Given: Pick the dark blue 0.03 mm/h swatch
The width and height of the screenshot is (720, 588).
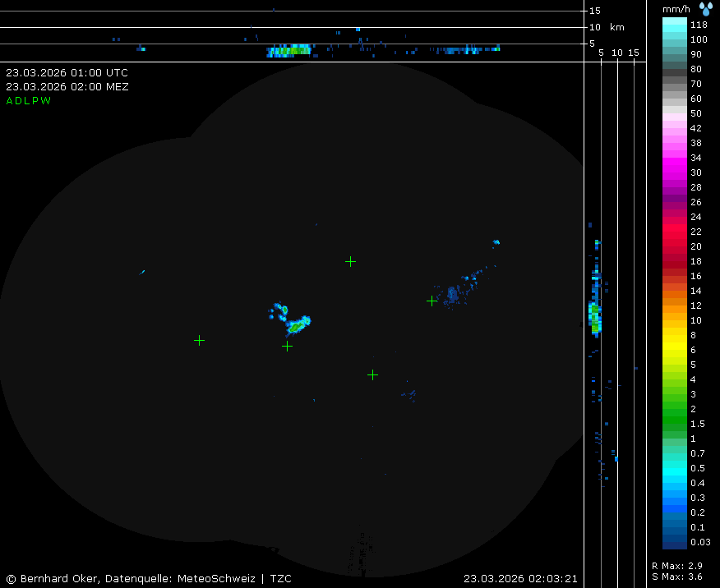Looking at the screenshot, I should (675, 542).
